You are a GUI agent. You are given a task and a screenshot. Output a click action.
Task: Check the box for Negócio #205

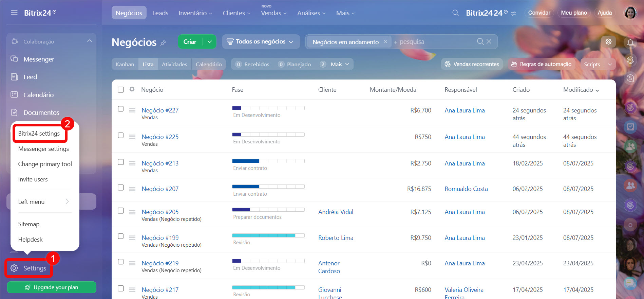[121, 211]
